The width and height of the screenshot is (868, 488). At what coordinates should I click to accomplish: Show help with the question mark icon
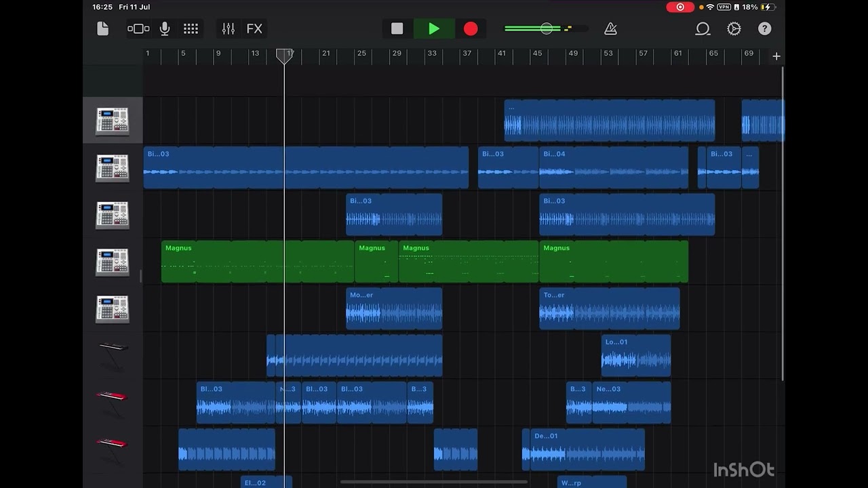click(x=765, y=28)
